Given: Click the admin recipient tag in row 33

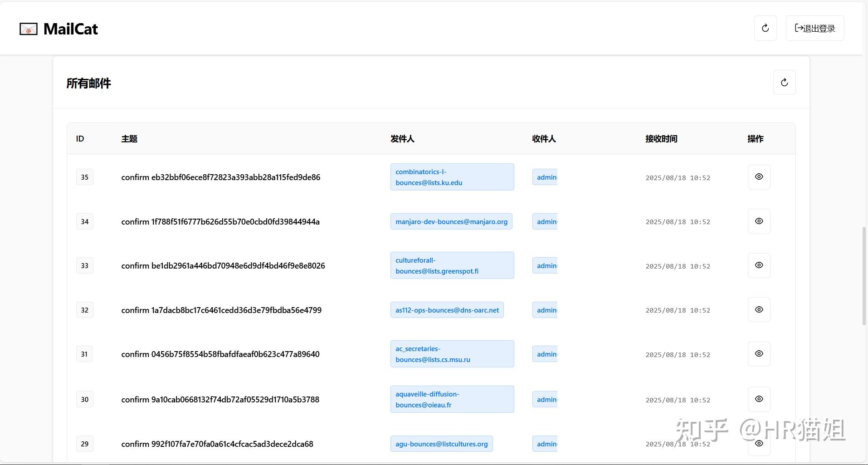Looking at the screenshot, I should [545, 265].
